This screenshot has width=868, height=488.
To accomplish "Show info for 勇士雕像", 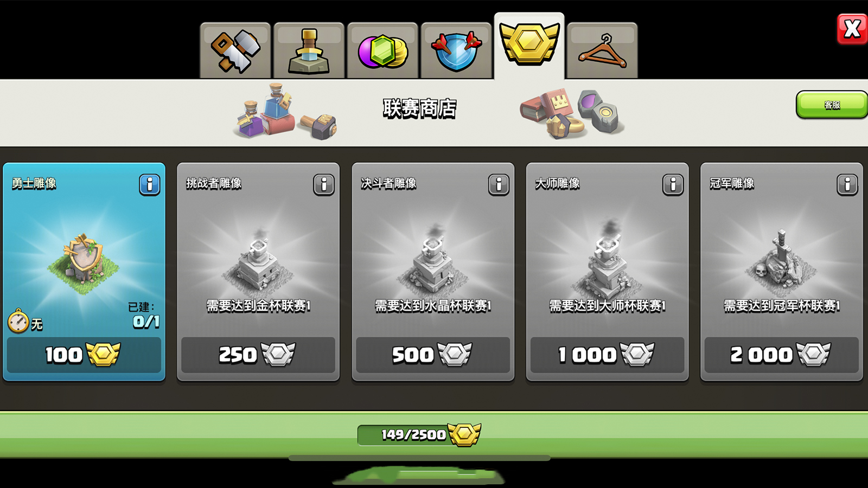I will tap(149, 185).
